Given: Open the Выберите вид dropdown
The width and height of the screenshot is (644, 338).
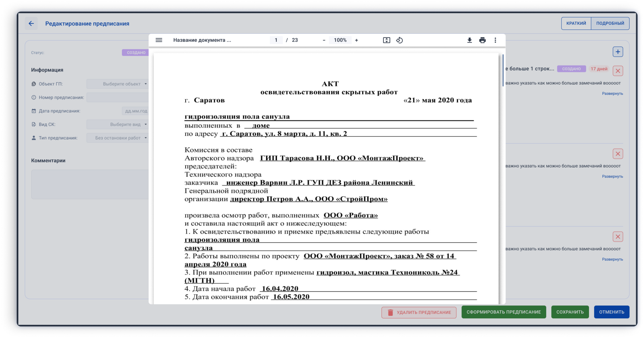Looking at the screenshot, I should pyautogui.click(x=117, y=124).
